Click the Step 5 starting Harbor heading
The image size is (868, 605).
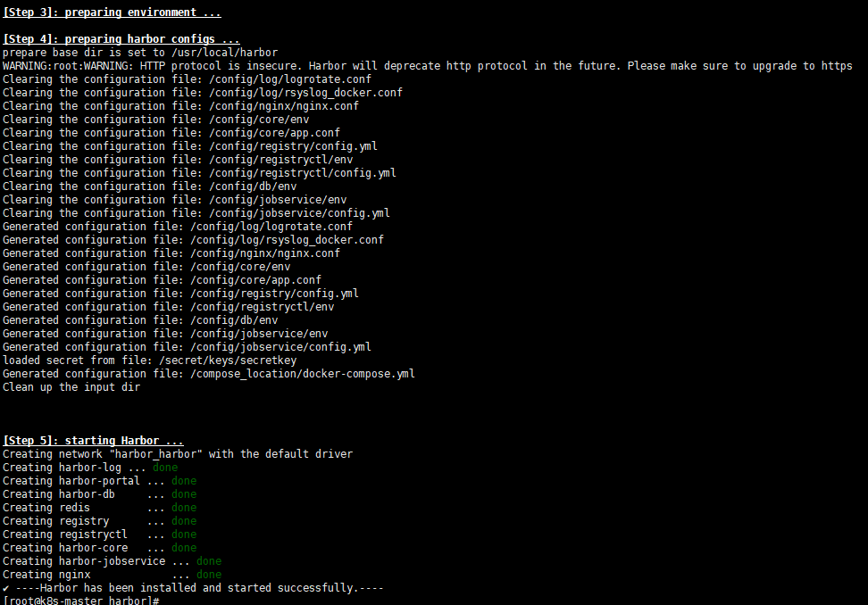pyautogui.click(x=93, y=440)
